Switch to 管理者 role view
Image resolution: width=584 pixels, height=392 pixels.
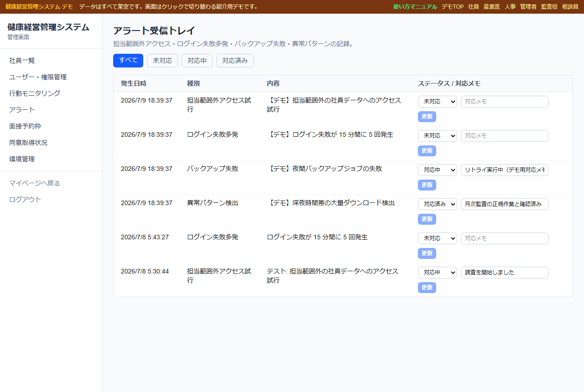tap(528, 7)
